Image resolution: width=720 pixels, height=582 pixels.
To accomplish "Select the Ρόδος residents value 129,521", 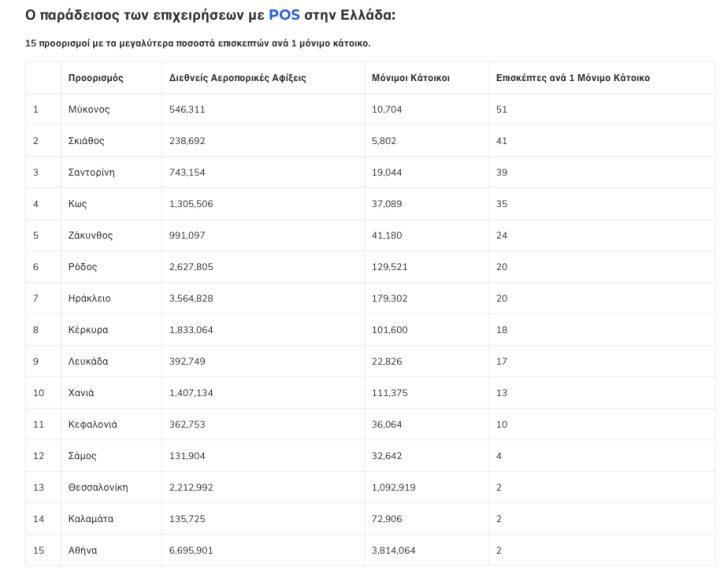I will (x=391, y=267).
